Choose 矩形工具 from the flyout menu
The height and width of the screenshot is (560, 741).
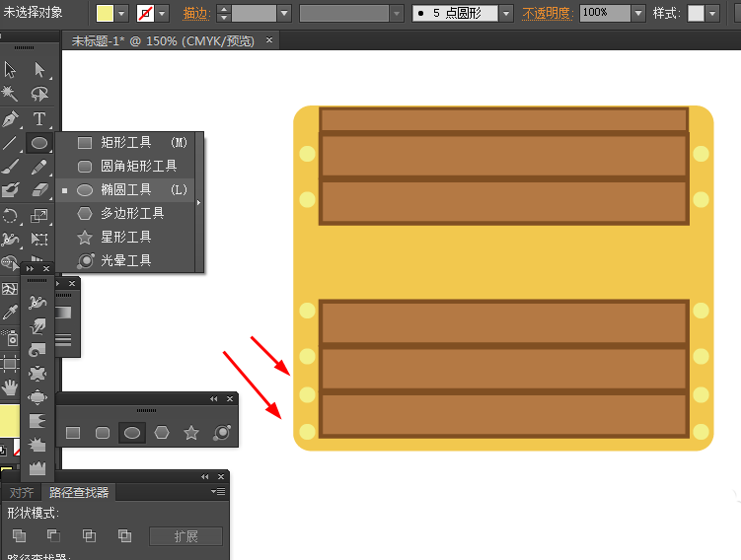[125, 143]
